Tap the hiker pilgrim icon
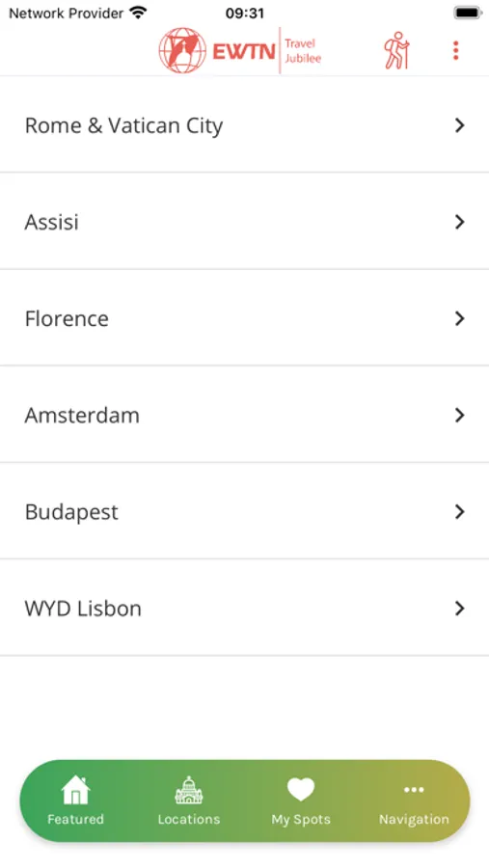489x868 pixels. pyautogui.click(x=396, y=50)
